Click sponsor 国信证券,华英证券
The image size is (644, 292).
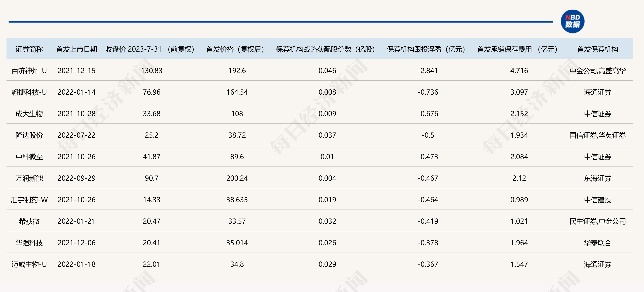tap(597, 135)
